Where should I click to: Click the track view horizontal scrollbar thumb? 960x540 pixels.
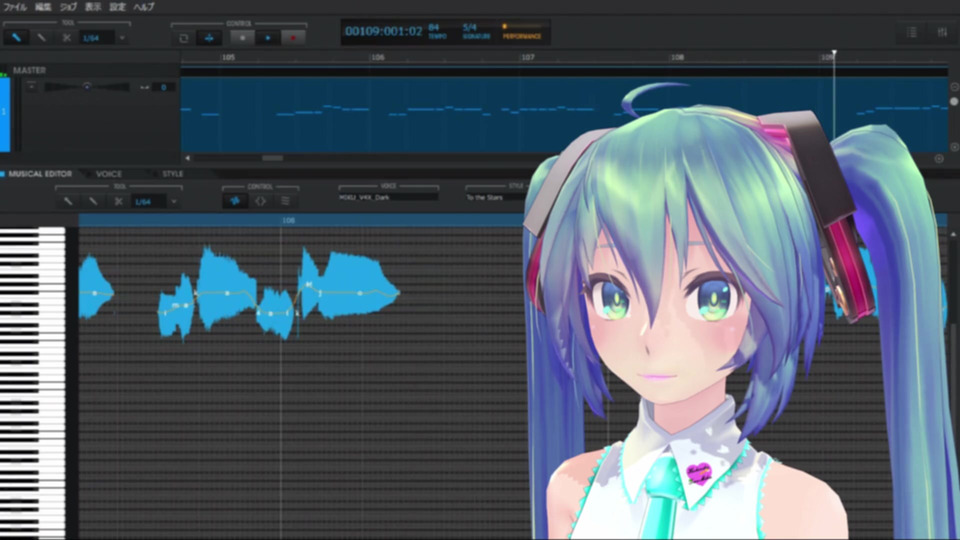[272, 158]
